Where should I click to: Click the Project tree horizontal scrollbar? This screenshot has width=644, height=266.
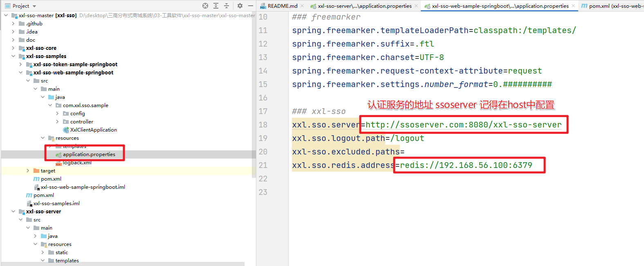click(x=123, y=264)
